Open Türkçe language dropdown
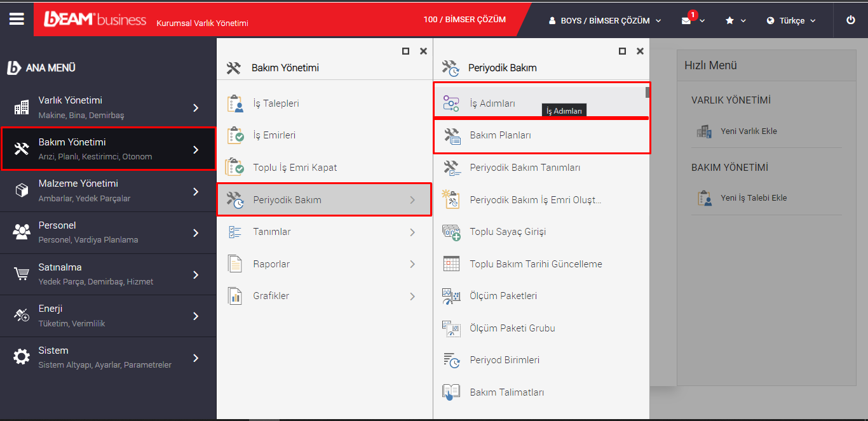The height and width of the screenshot is (421, 868). tap(791, 20)
